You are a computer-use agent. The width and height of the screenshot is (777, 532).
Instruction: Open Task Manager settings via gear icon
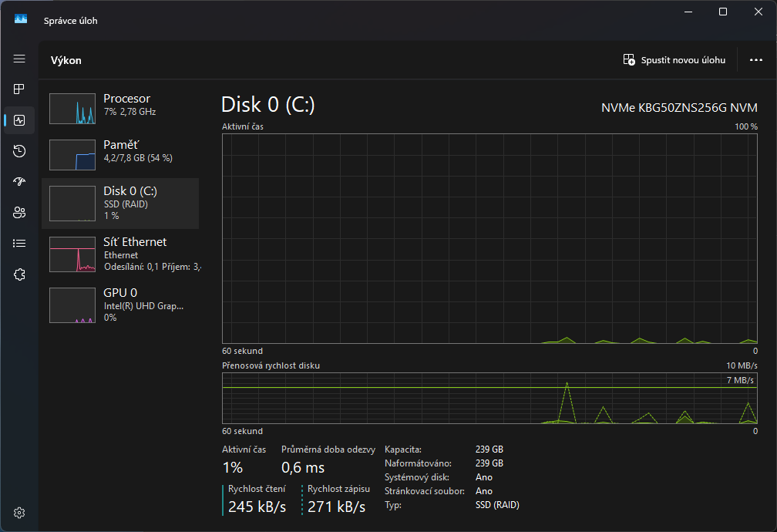(18, 512)
